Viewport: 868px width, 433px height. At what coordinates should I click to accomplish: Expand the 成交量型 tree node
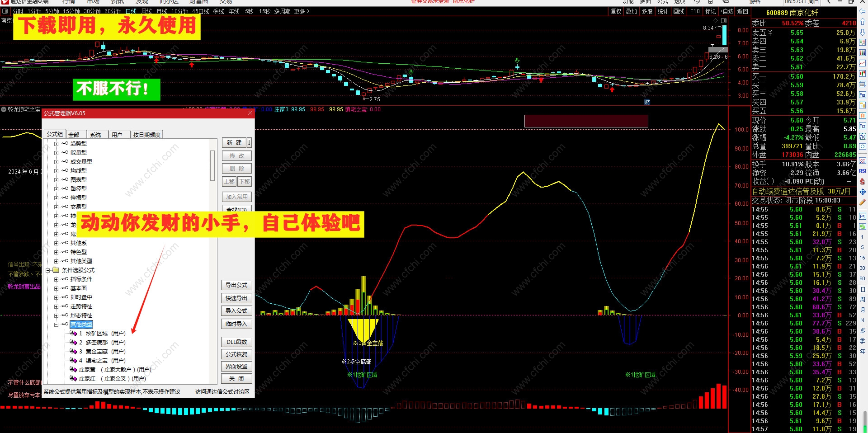pyautogui.click(x=56, y=162)
